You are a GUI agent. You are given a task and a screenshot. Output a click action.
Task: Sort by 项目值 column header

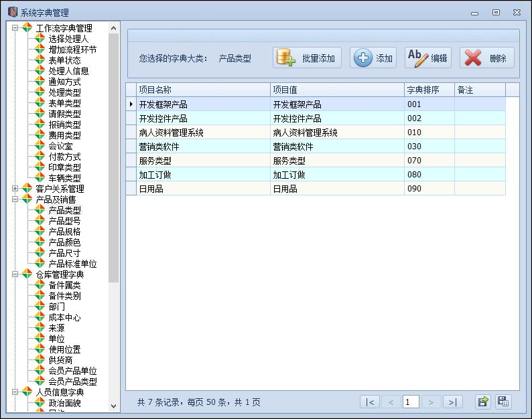(x=337, y=90)
